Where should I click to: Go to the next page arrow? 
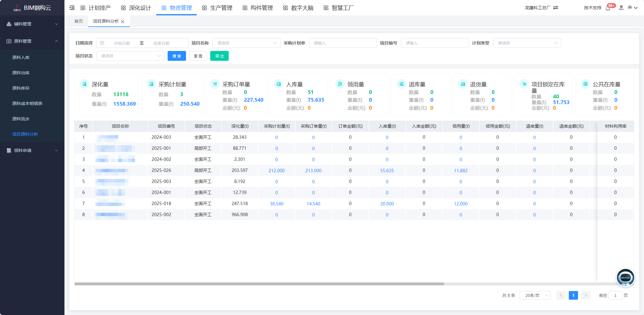586,295
